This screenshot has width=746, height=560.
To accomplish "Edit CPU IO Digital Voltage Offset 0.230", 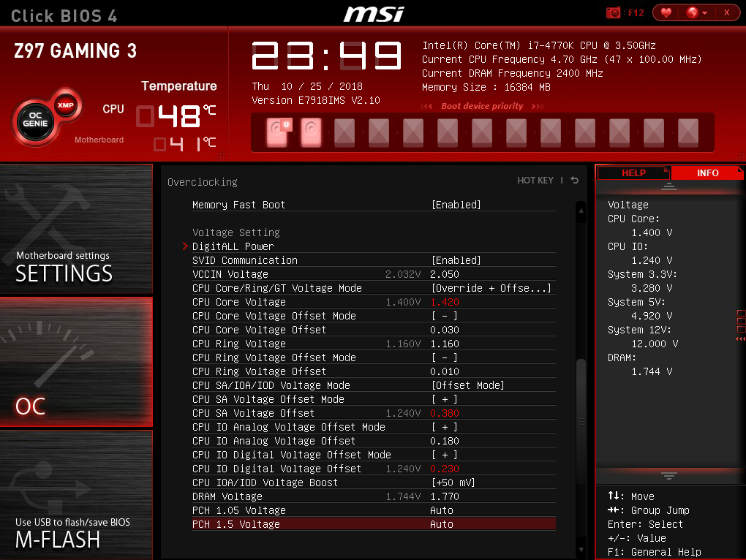I will tap(445, 469).
